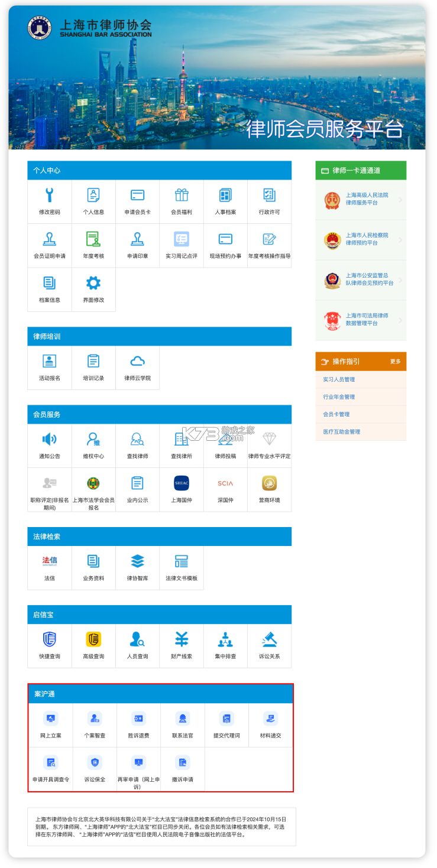
Task: Open 律协智库 layers icon
Action: tap(137, 561)
